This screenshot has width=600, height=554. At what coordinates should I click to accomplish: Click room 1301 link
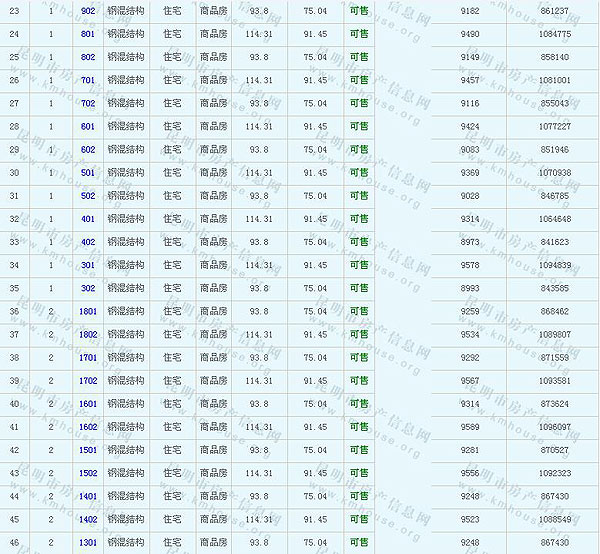click(x=88, y=542)
